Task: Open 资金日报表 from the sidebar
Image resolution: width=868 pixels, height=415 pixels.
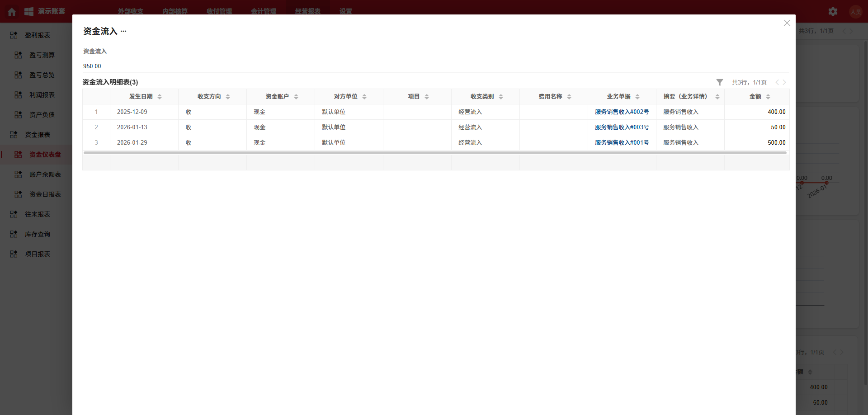Action: point(45,194)
